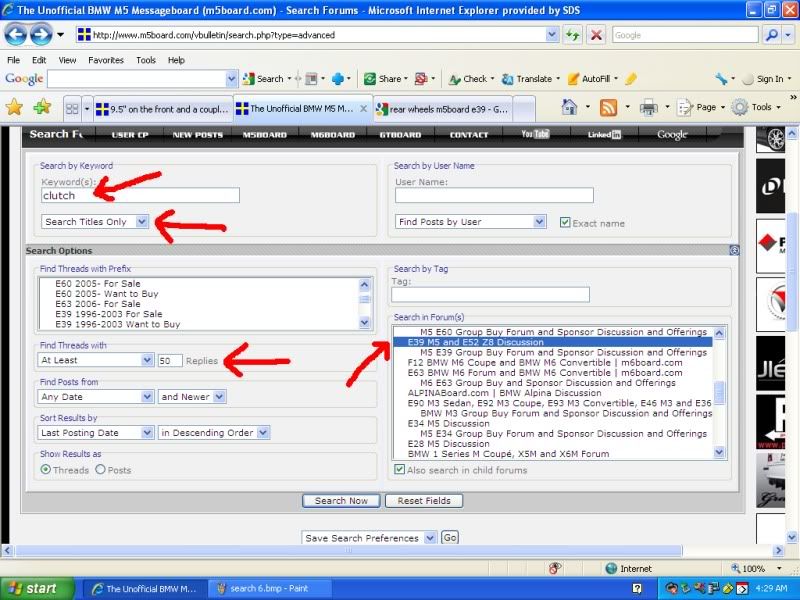Open the File menu
The image size is (800, 600).
[x=14, y=60]
